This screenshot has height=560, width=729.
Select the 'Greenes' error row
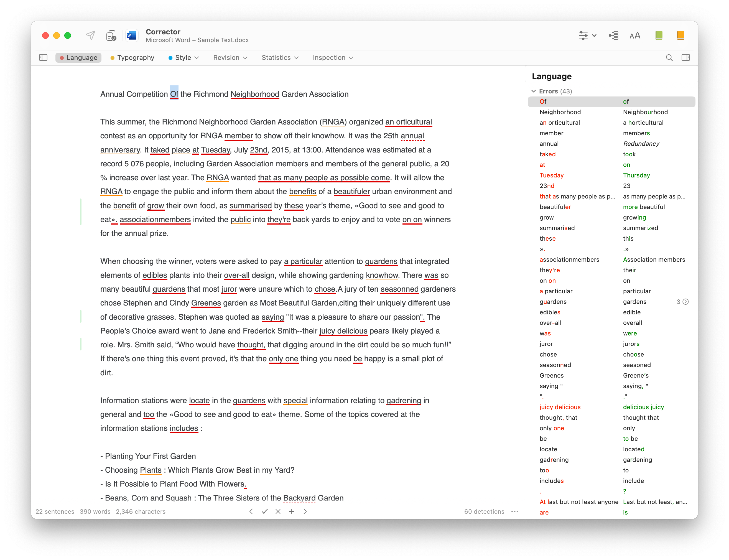(612, 375)
